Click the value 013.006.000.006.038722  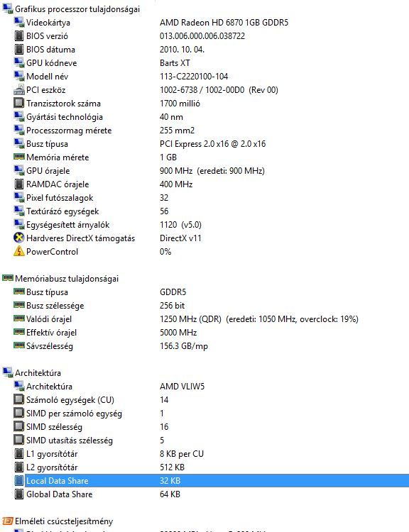[202, 35]
